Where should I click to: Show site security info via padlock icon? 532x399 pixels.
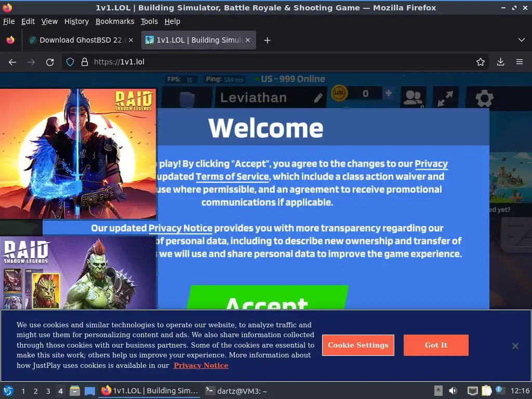(x=85, y=62)
